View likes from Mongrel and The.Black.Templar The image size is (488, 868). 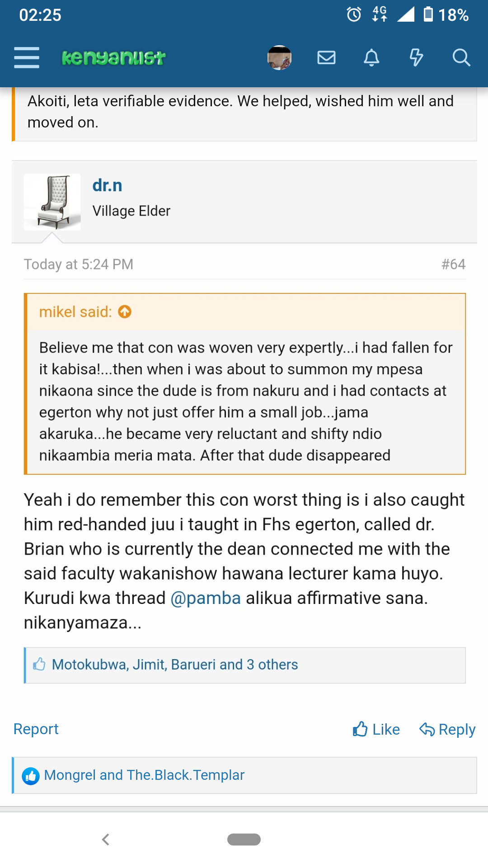144,775
